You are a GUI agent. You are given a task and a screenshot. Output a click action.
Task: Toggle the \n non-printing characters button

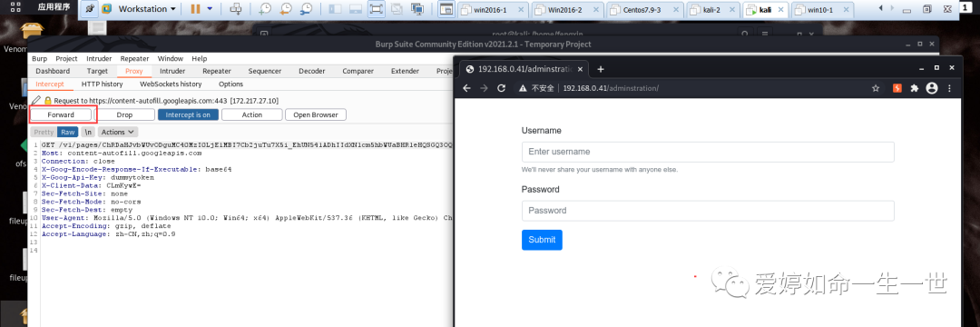88,132
